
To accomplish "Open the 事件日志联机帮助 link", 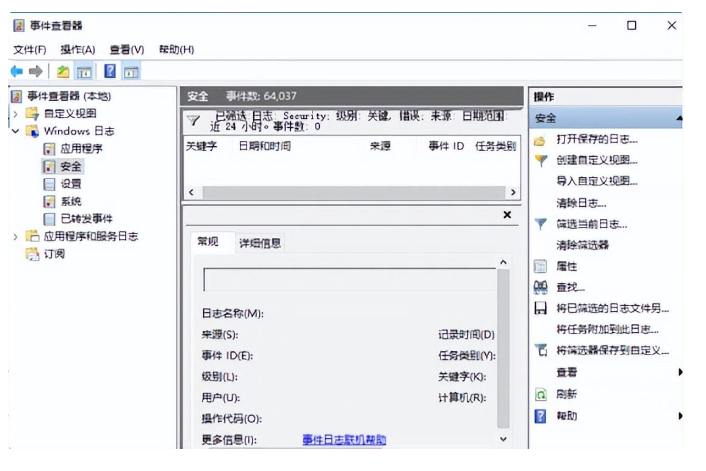I will coord(344,439).
